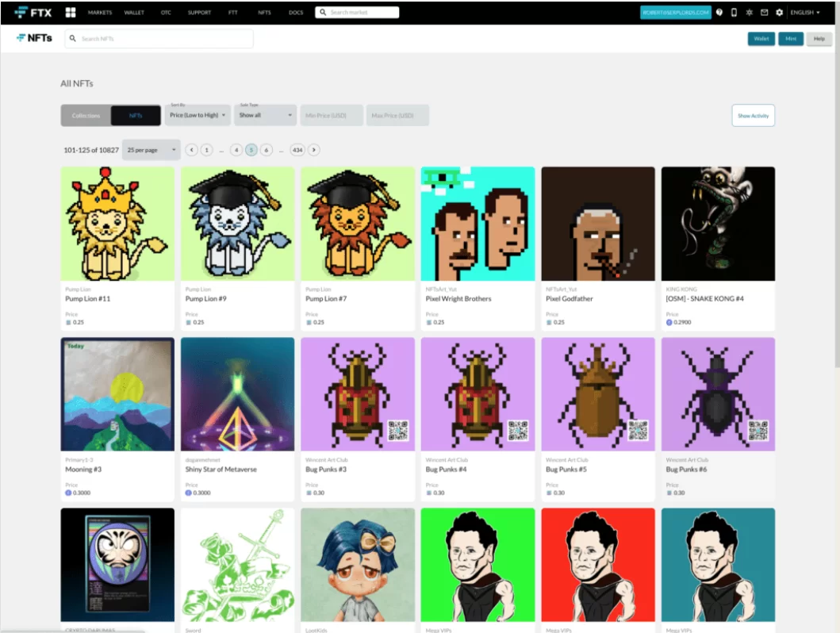The height and width of the screenshot is (633, 840).
Task: Open the SNAKE KONG #4 thumbnail
Action: click(x=719, y=224)
